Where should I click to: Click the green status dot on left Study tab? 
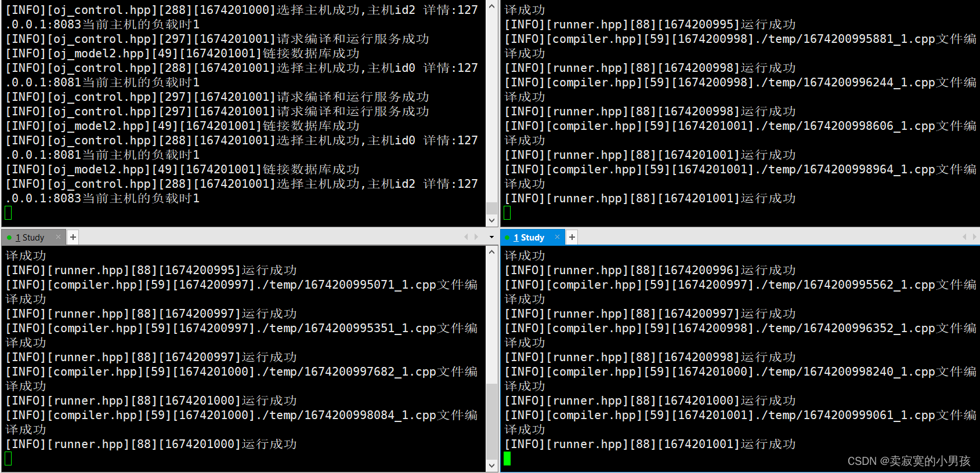pyautogui.click(x=9, y=238)
